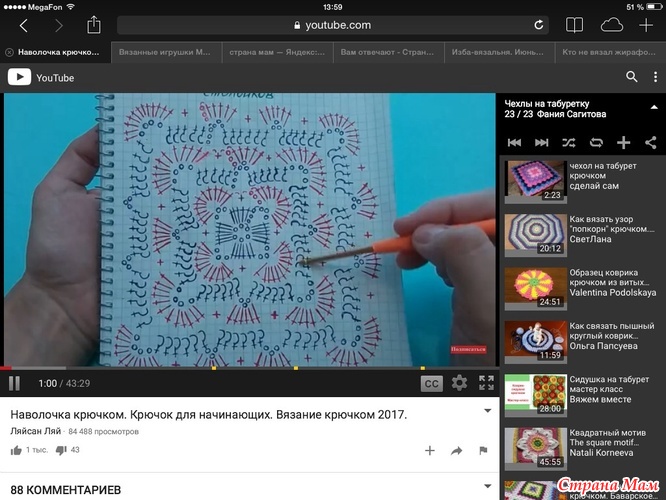The image size is (666, 500).
Task: Open Ляйсан Ляй channel link
Action: [36, 431]
